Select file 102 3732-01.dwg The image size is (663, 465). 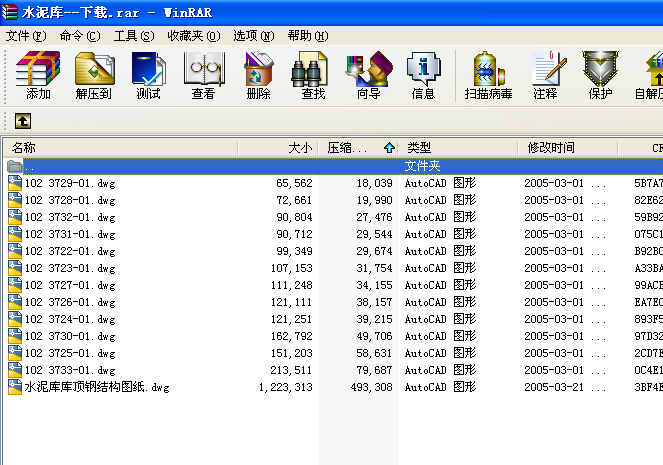point(70,217)
